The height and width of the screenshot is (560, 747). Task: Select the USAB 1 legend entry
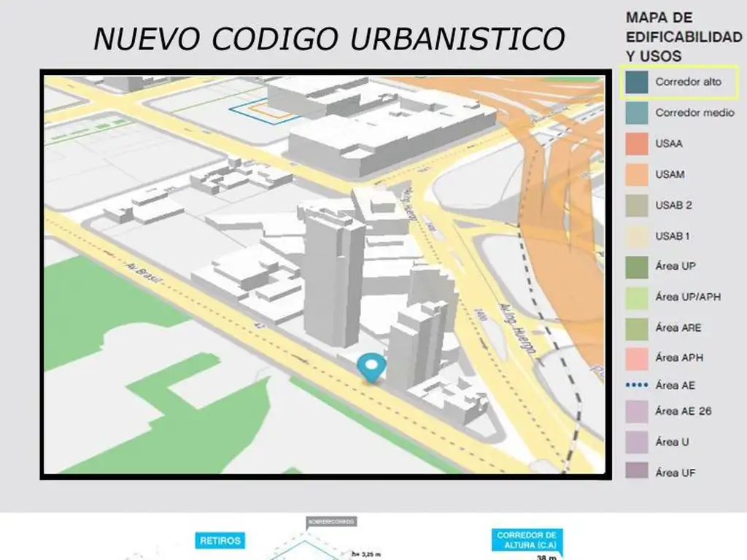coord(673,236)
